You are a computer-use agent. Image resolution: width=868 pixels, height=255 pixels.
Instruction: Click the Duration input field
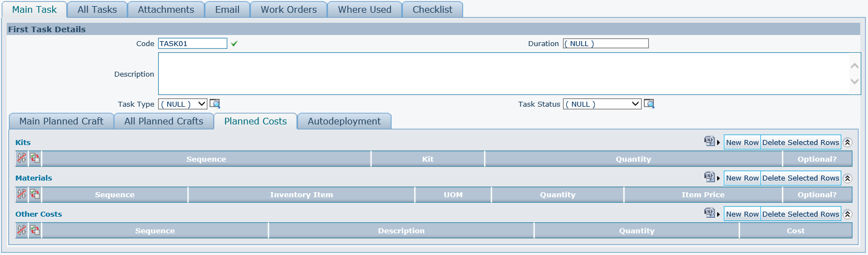tap(605, 44)
